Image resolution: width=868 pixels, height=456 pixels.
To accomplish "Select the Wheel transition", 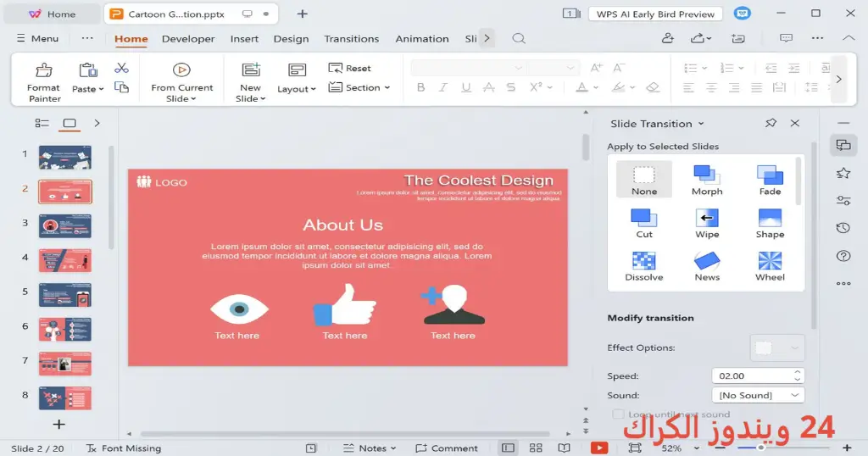I will tap(770, 265).
